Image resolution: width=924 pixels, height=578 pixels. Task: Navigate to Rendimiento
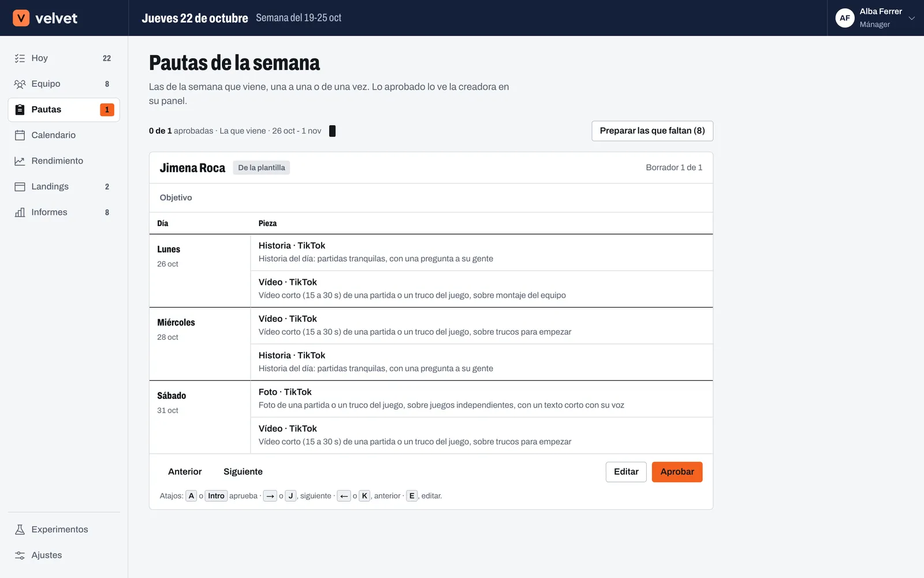coord(64,161)
